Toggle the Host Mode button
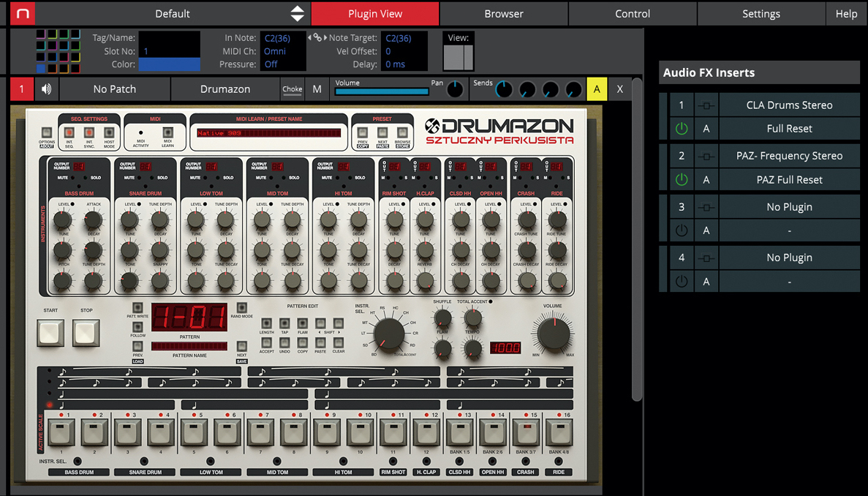The width and height of the screenshot is (868, 496). [x=109, y=133]
